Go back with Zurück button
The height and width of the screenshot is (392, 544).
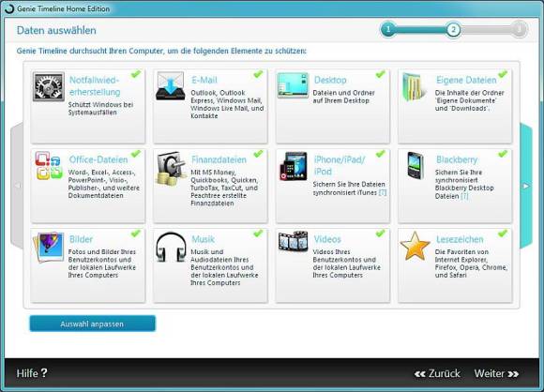pyautogui.click(x=437, y=373)
